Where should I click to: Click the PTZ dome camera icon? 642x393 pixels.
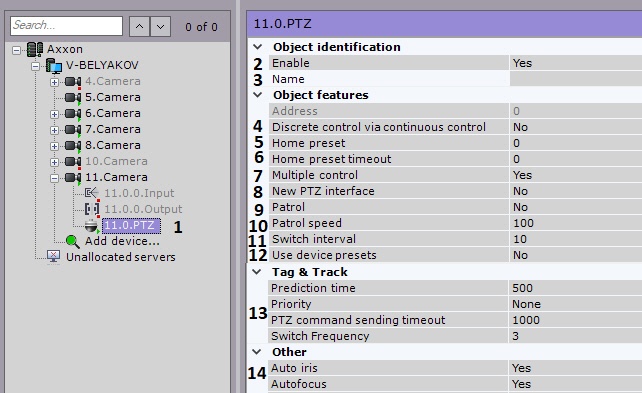(x=91, y=225)
